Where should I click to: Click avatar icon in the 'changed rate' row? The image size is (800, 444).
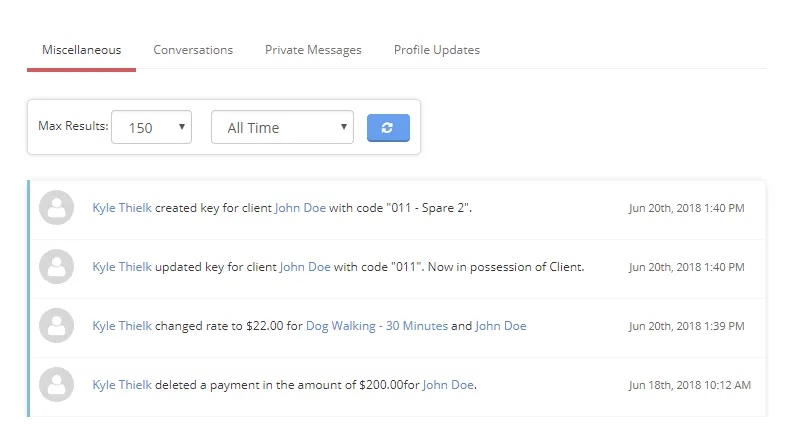pyautogui.click(x=57, y=326)
